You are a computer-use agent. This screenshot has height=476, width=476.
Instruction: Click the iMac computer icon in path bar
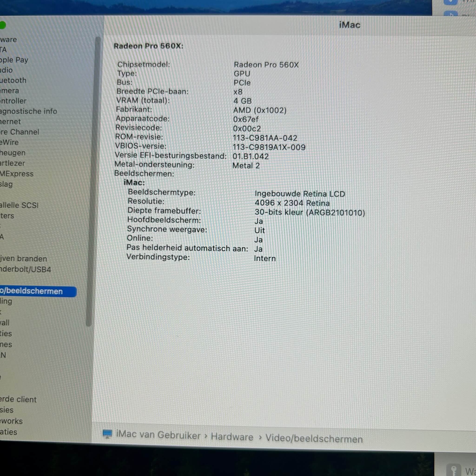coord(107,434)
